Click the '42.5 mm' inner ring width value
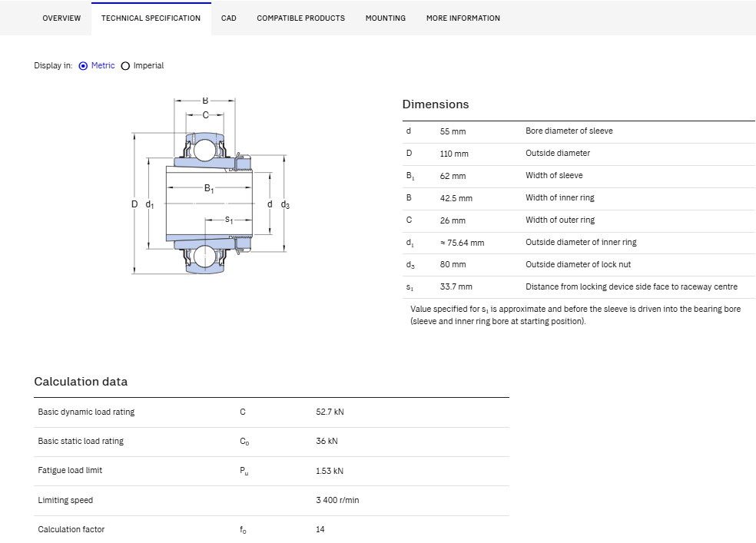The width and height of the screenshot is (756, 543). click(x=456, y=198)
